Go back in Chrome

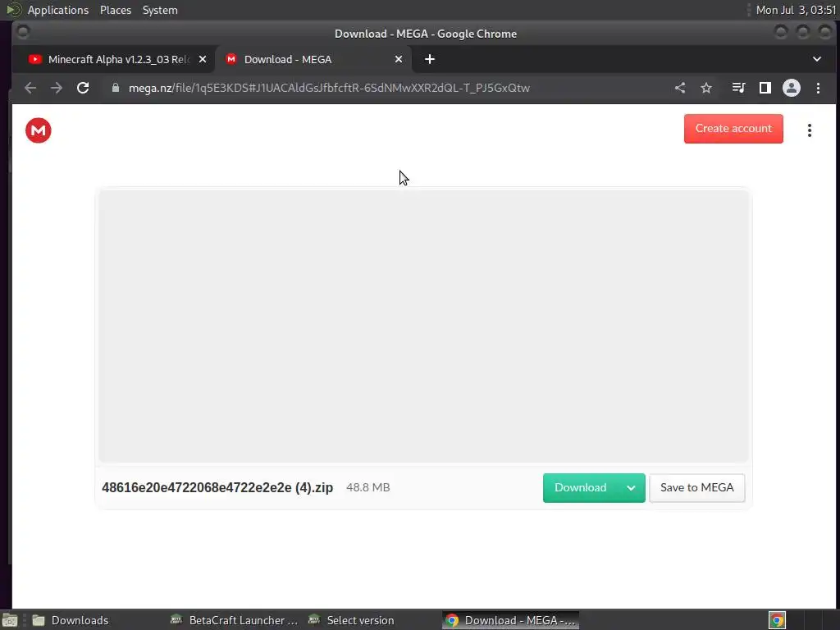[30, 88]
